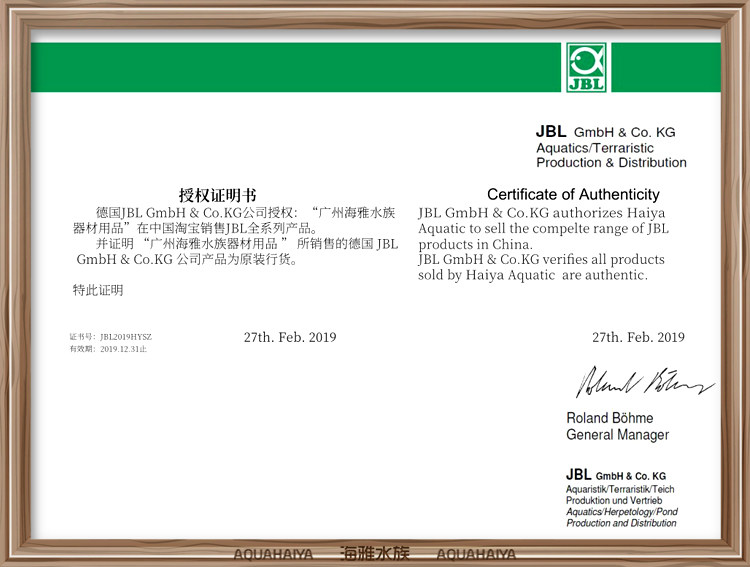Click the Chinese line '器材用品”在中国淘宝销售JBL全系列产品'
This screenshot has height=567, width=750.
195,228
